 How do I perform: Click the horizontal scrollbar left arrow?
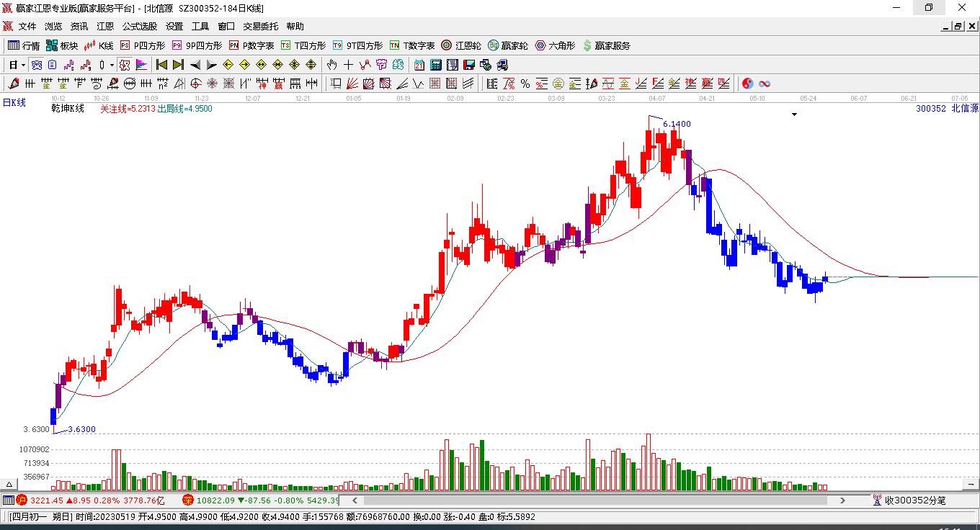pyautogui.click(x=355, y=500)
